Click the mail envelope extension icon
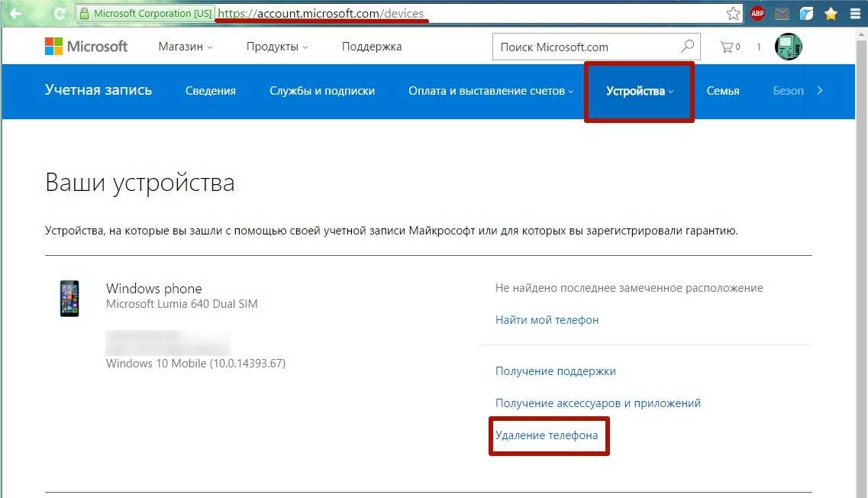Screen dimensions: 868x498 781,14
